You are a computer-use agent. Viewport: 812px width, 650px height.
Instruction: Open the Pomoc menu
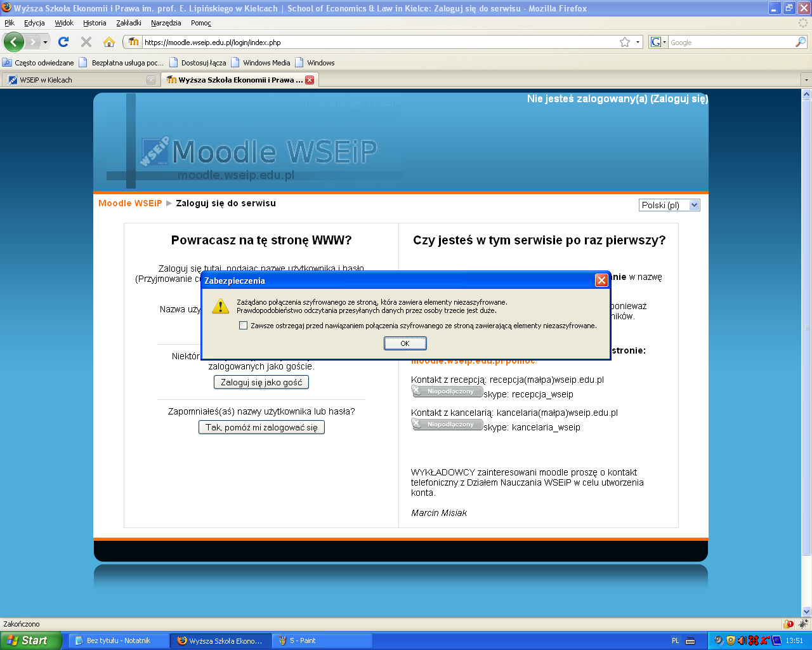coord(201,23)
